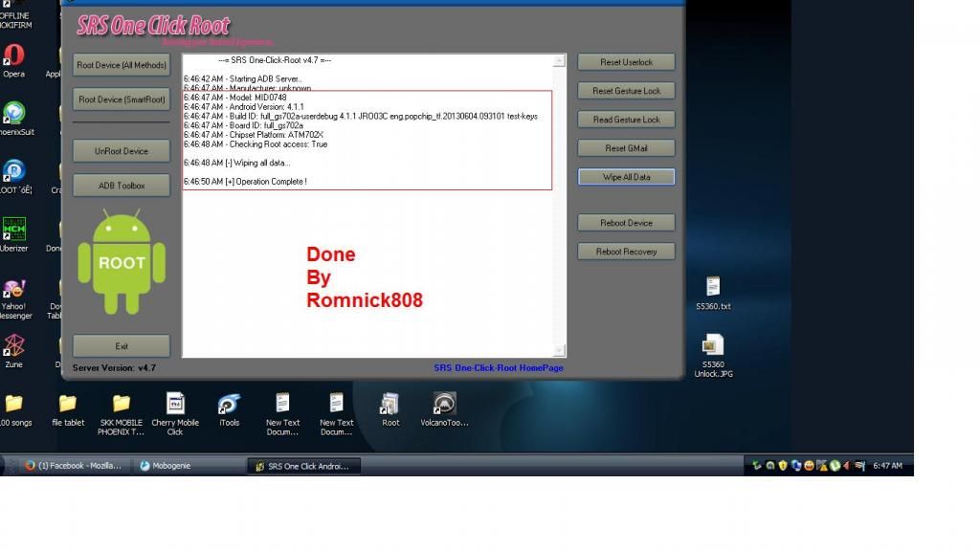
Task: Open the first New Text Document
Action: (x=282, y=414)
